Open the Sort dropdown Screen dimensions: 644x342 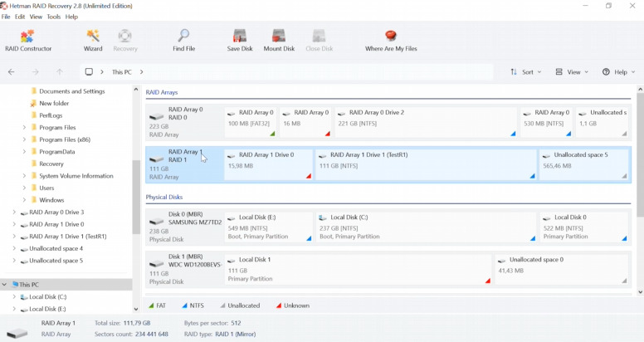pyautogui.click(x=525, y=72)
